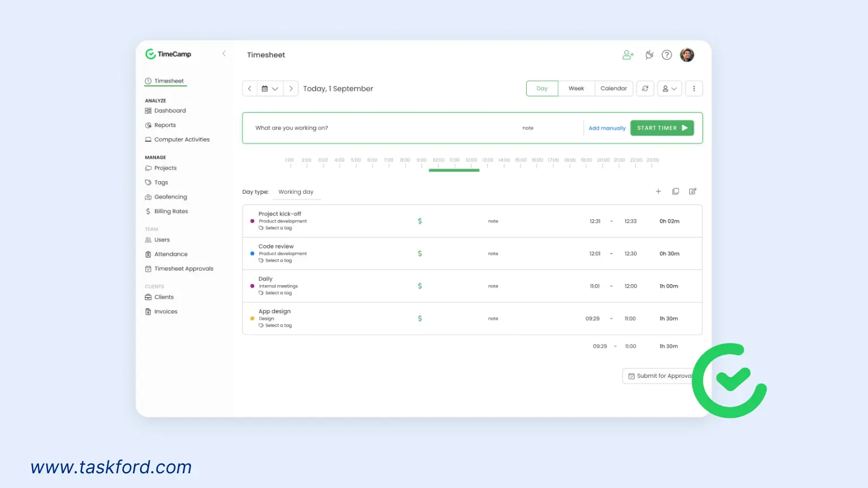Open Clients in the sidebar

click(159, 297)
